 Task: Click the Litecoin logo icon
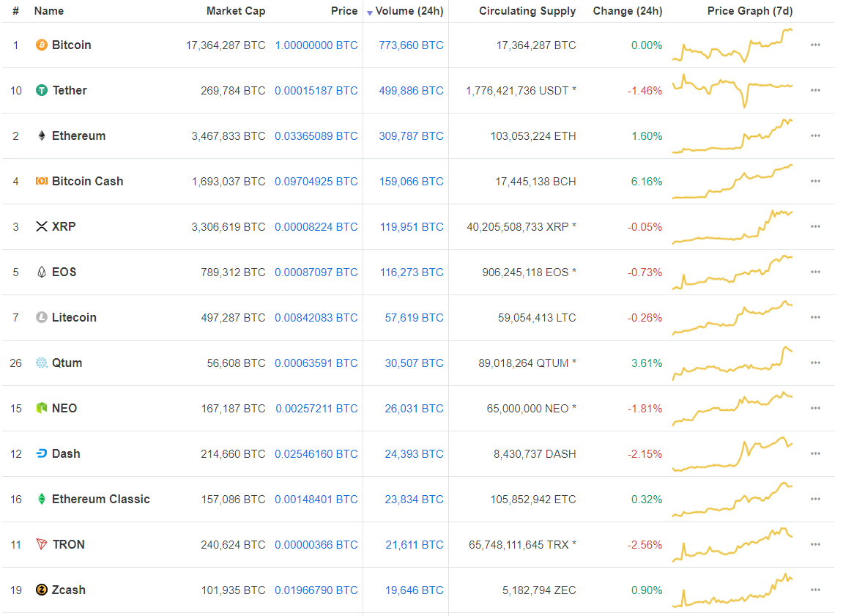(x=42, y=317)
